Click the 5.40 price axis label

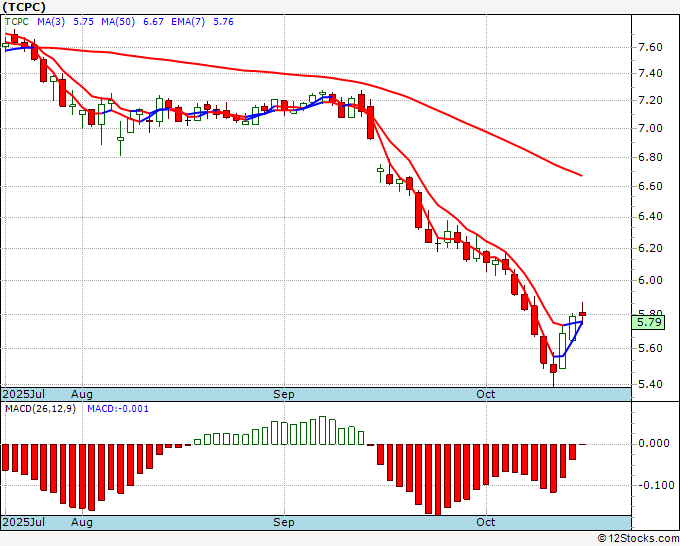coord(651,384)
